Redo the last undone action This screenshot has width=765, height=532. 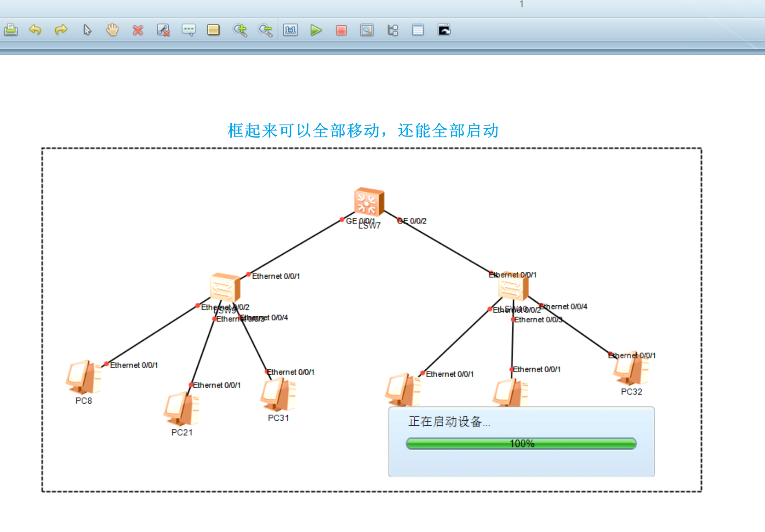(x=61, y=30)
